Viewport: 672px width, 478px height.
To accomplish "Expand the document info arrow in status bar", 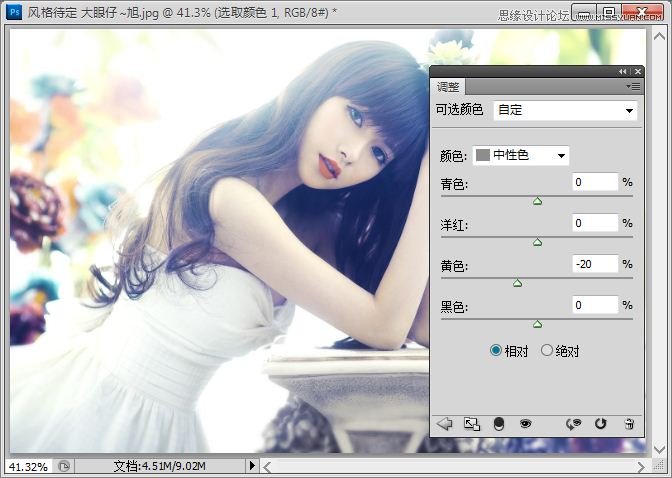I will (252, 466).
